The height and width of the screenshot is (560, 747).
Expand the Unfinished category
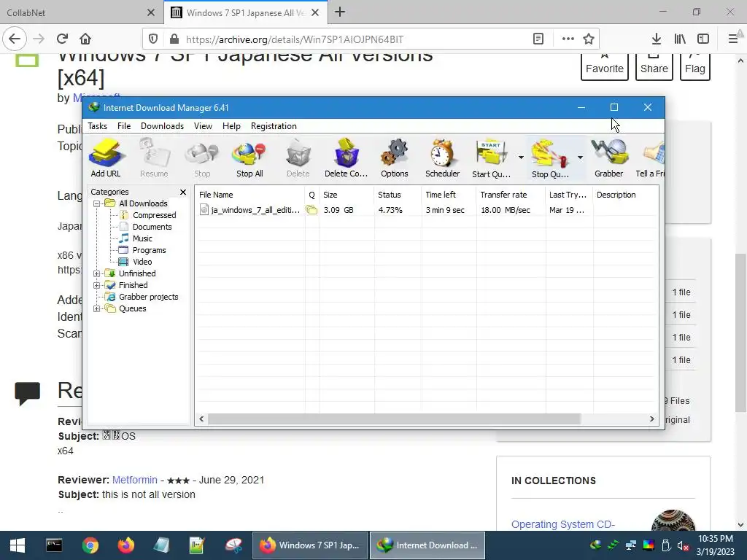tap(97, 274)
